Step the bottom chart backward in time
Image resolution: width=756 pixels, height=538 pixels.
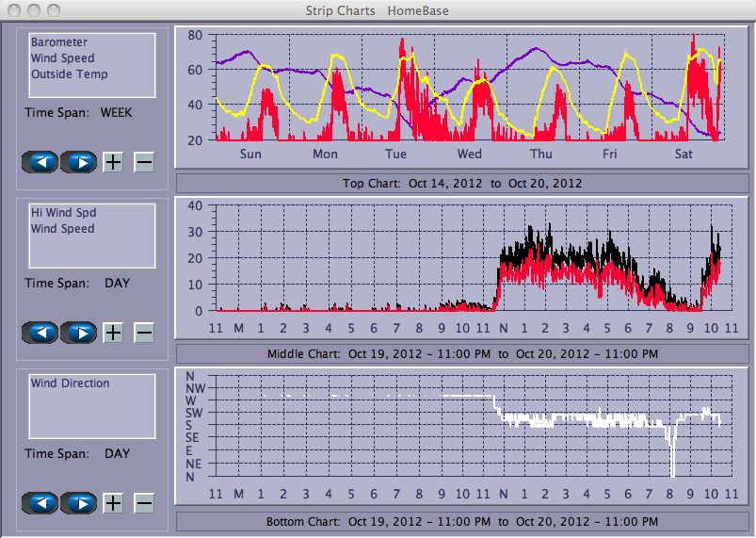pyautogui.click(x=40, y=503)
